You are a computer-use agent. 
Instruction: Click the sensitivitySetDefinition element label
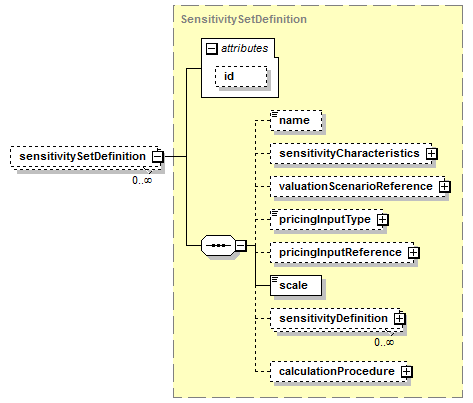[82, 156]
